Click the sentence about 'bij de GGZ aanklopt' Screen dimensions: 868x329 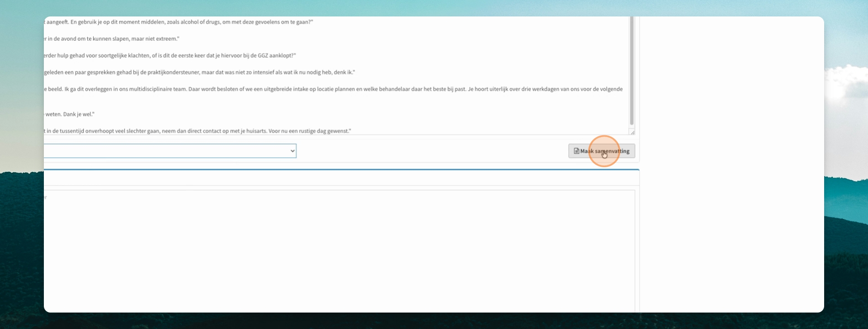click(x=170, y=55)
